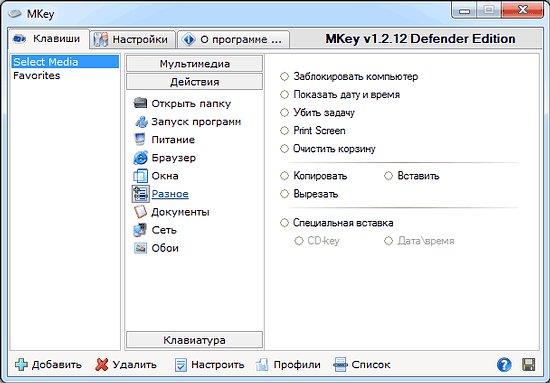The width and height of the screenshot is (550, 383).
Task: Click the Окна label
Action: click(165, 176)
